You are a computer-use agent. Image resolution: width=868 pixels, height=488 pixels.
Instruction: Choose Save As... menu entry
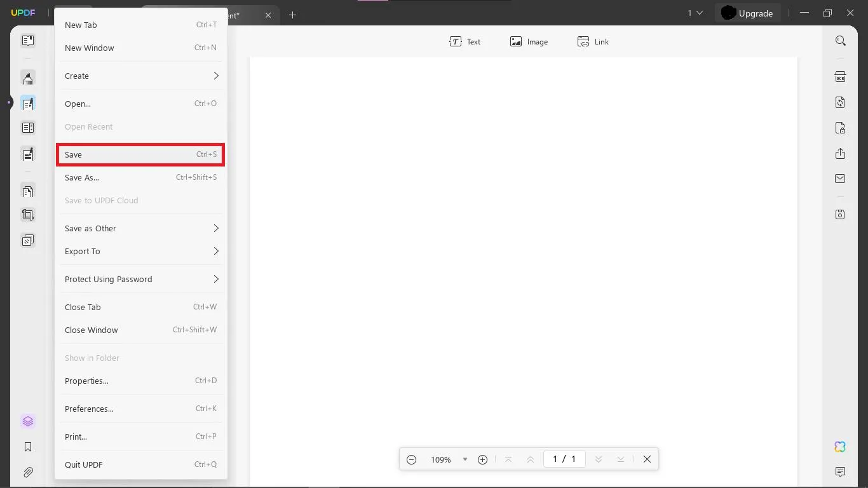click(x=141, y=177)
